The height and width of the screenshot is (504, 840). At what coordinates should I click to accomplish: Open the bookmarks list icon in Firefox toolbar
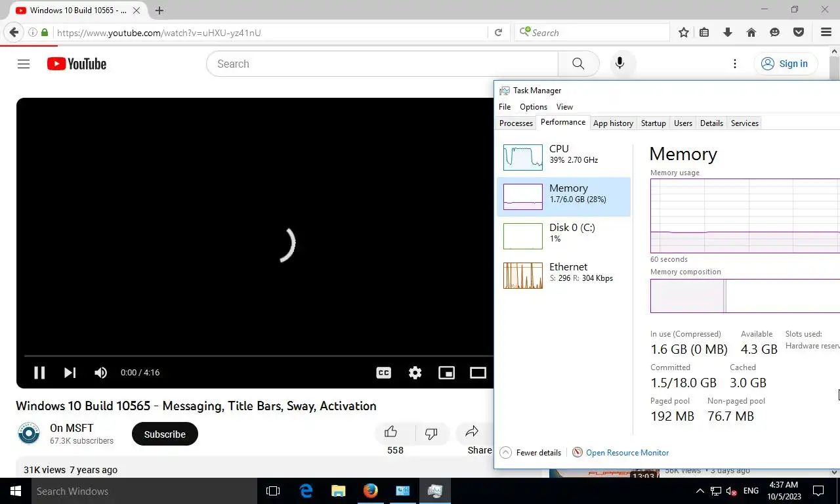[x=704, y=32]
